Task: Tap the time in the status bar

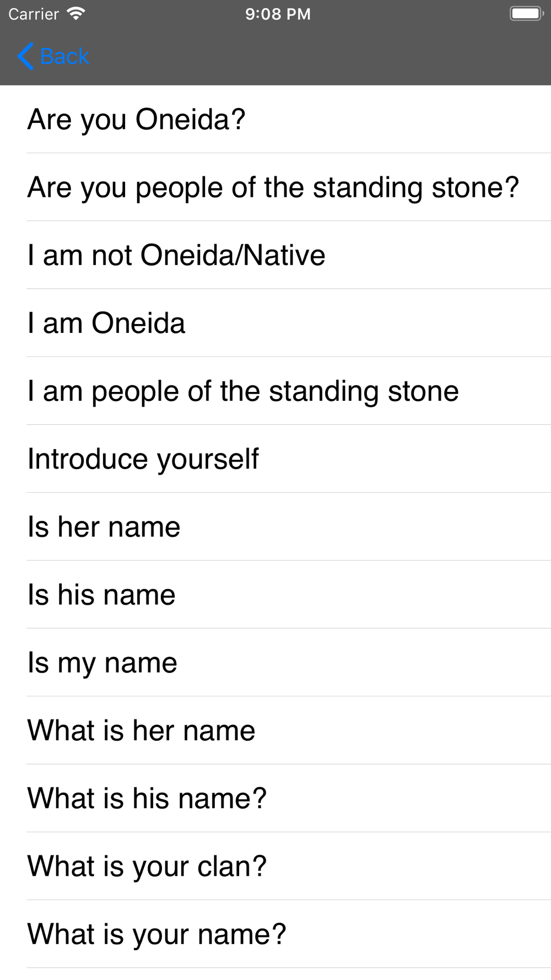Action: click(278, 14)
